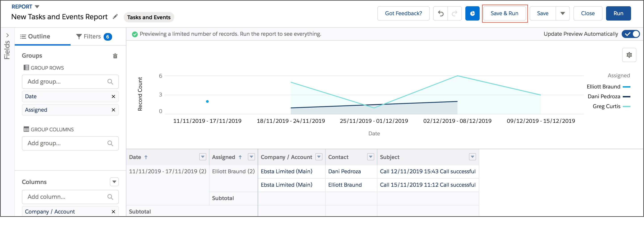Screen dimensions: 644x226
Task: Edit report name using the pencil icon
Action: tap(115, 17)
